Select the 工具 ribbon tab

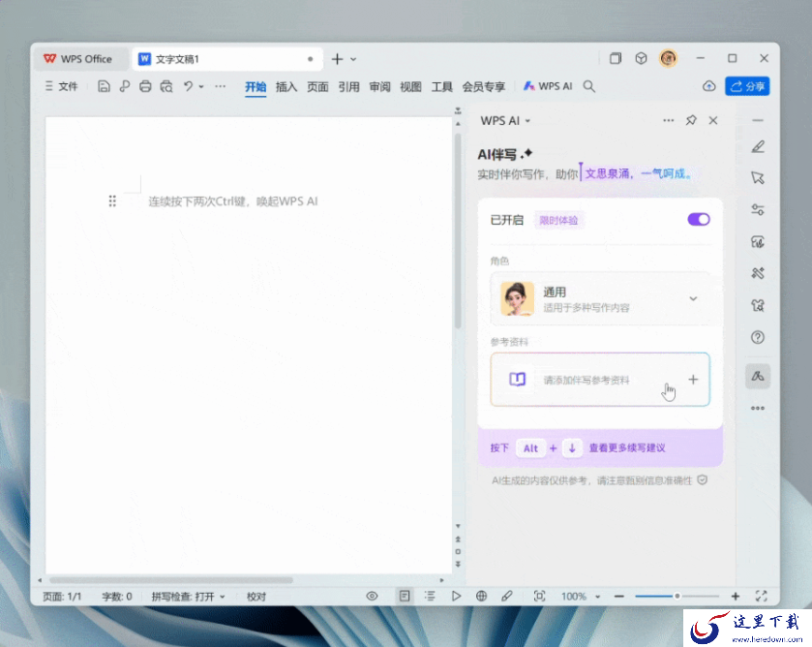[x=441, y=86]
